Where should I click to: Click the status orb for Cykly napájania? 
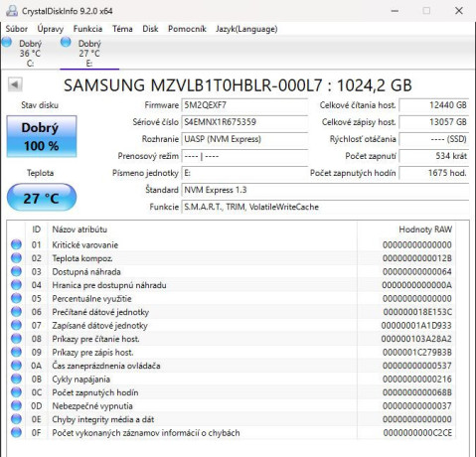click(x=16, y=379)
